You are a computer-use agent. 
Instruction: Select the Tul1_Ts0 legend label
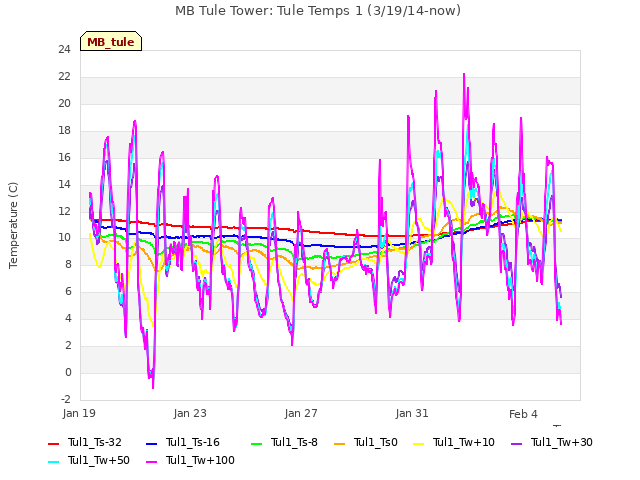pyautogui.click(x=376, y=442)
